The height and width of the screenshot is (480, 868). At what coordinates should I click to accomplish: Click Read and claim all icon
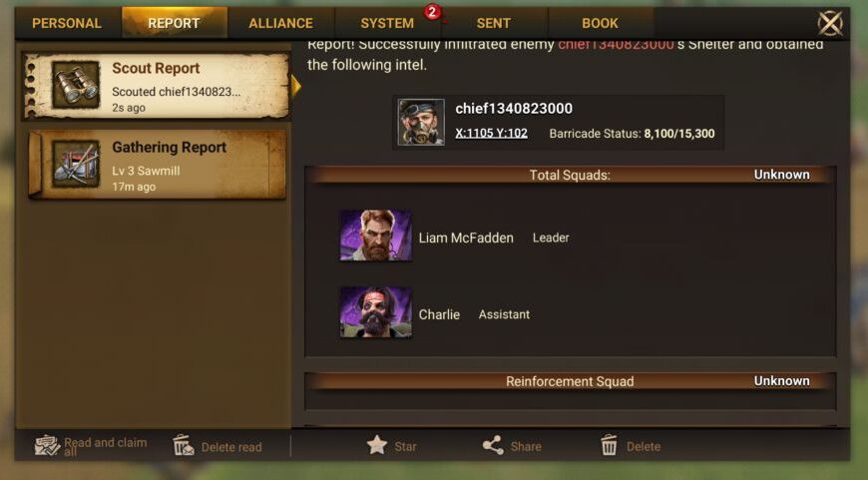[47, 445]
